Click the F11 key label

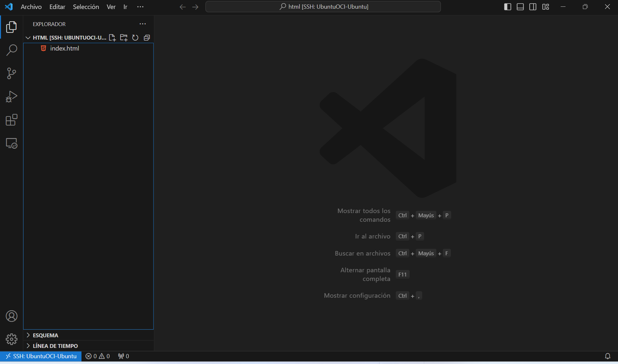[403, 275]
